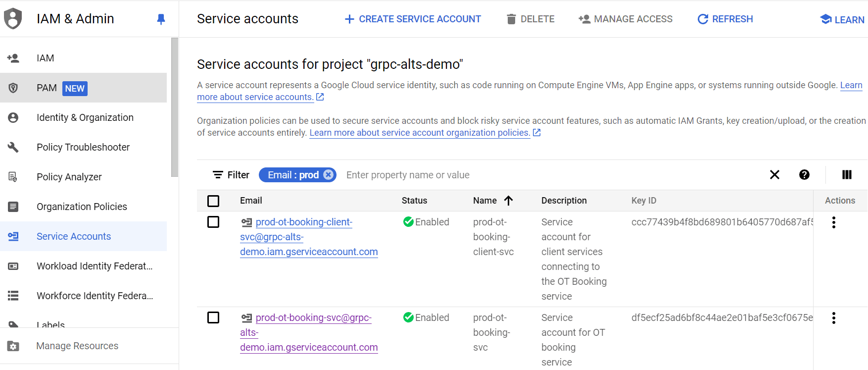868x370 pixels.
Task: Click CREATE SERVICE ACCOUNT button
Action: tap(413, 19)
